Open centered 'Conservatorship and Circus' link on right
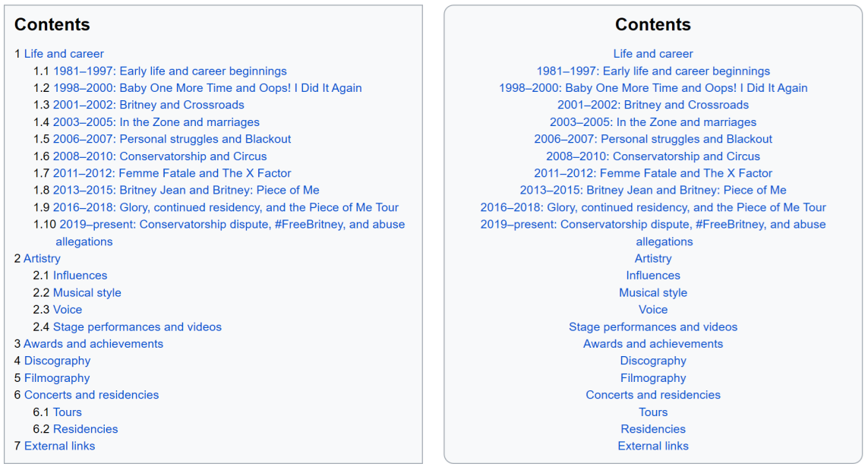Image resolution: width=868 pixels, height=470 pixels. [x=652, y=156]
